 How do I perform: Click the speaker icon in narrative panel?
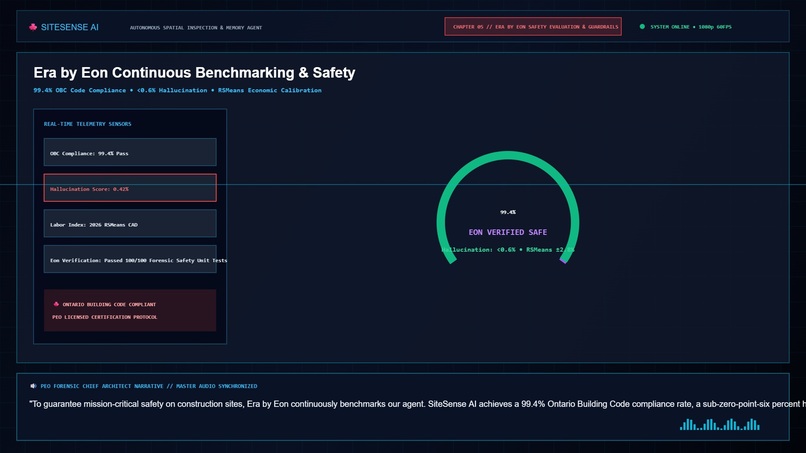coord(33,386)
